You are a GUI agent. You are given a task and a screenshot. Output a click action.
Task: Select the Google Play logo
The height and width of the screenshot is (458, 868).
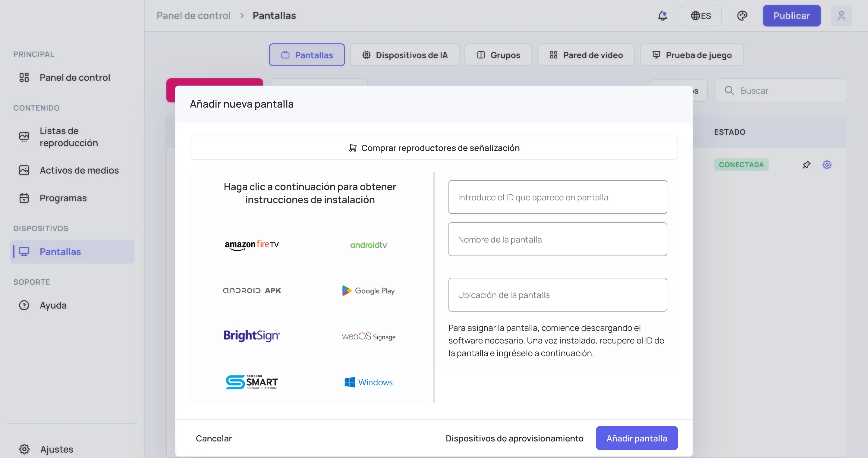tap(368, 291)
